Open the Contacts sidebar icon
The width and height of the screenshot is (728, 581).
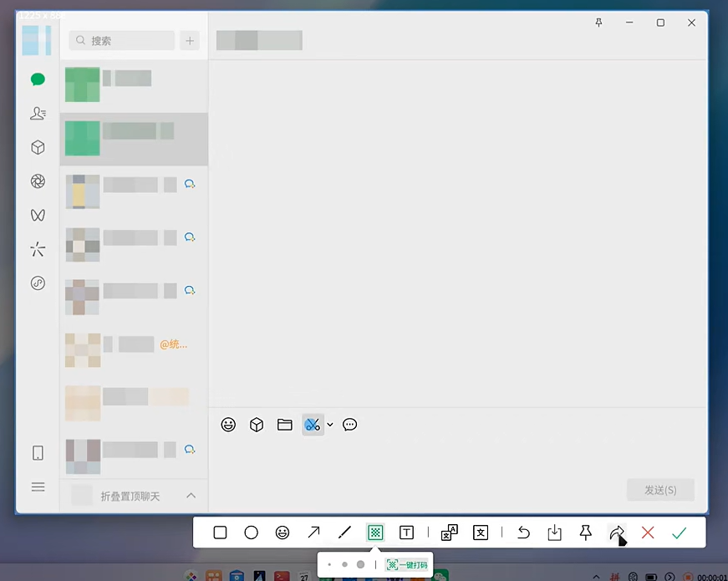38,113
